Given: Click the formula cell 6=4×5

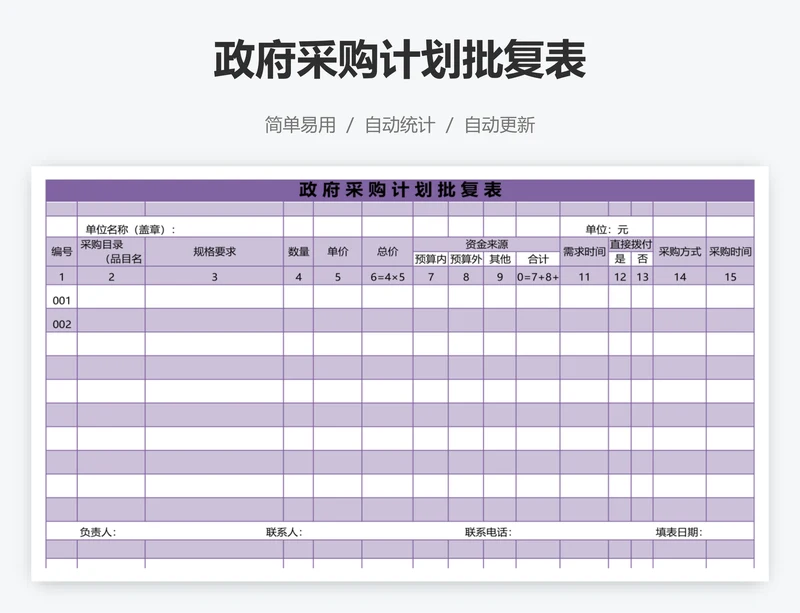Looking at the screenshot, I should click(x=388, y=277).
